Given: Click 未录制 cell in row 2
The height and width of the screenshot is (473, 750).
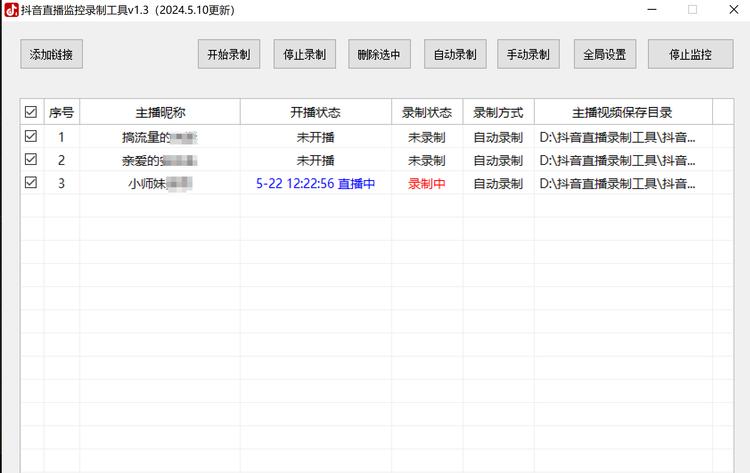Looking at the screenshot, I should click(x=427, y=160).
